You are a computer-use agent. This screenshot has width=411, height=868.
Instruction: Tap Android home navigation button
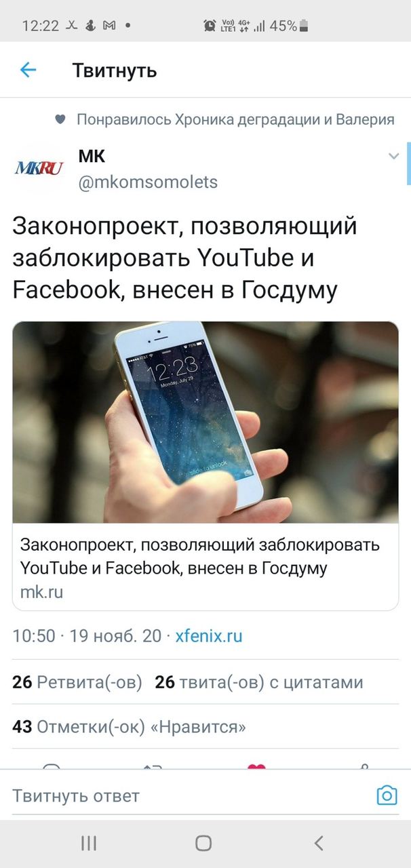tap(203, 843)
